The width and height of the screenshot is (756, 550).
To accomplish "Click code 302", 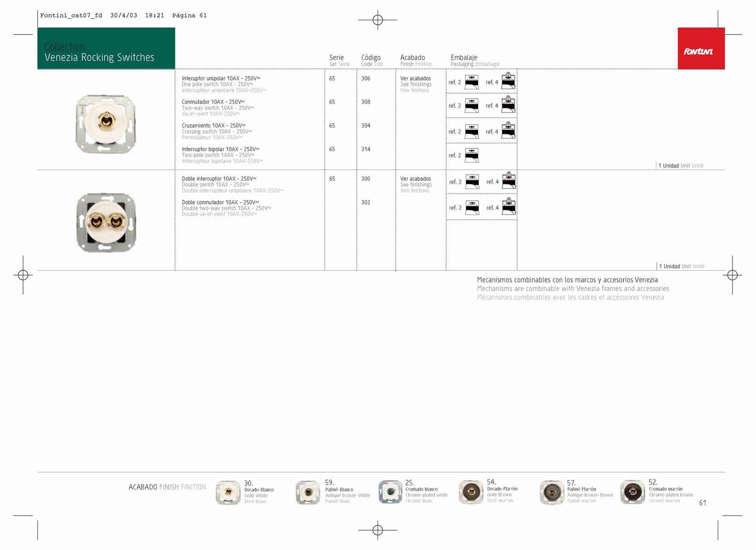I will coord(366,202).
